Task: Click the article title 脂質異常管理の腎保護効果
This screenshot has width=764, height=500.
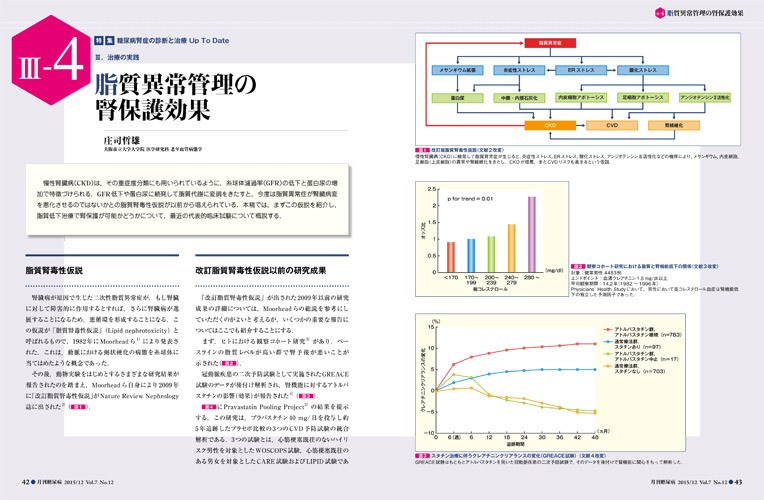Action: pyautogui.click(x=175, y=97)
